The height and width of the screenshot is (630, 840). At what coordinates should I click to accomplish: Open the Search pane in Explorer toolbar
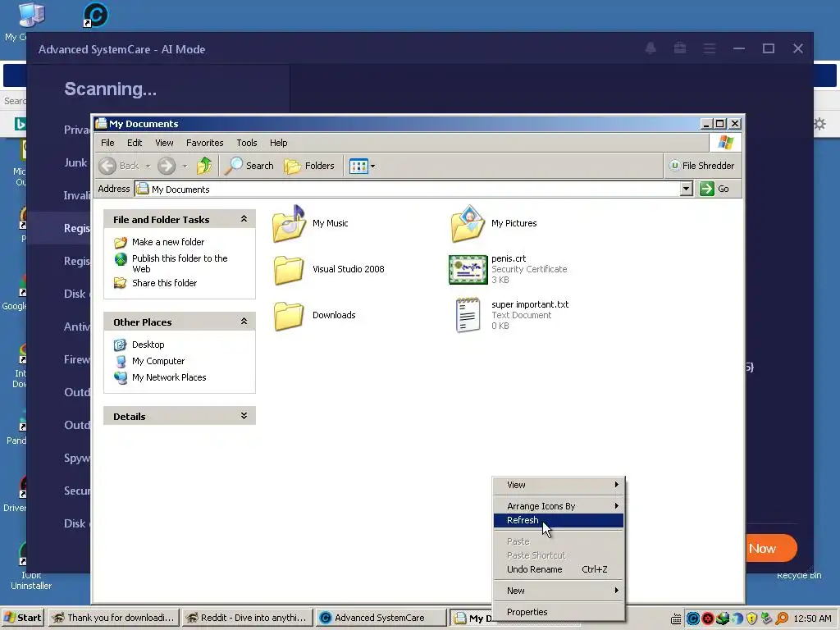click(x=249, y=166)
